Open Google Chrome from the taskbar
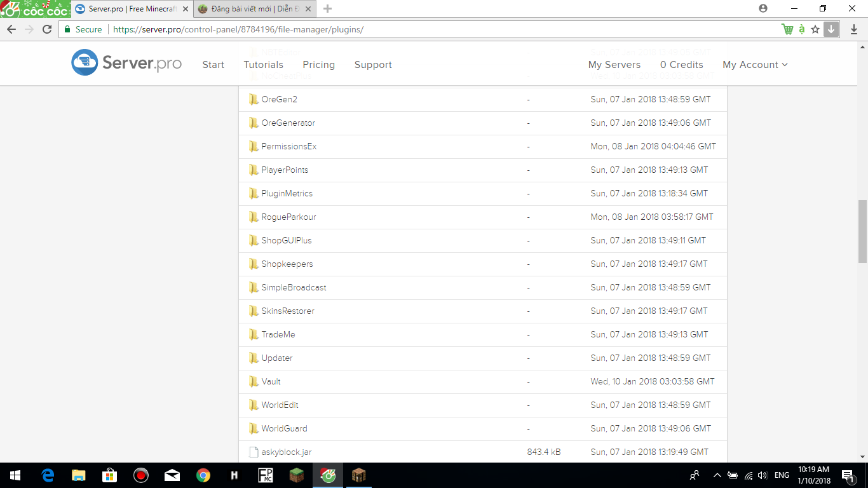Image resolution: width=868 pixels, height=488 pixels. (x=203, y=475)
